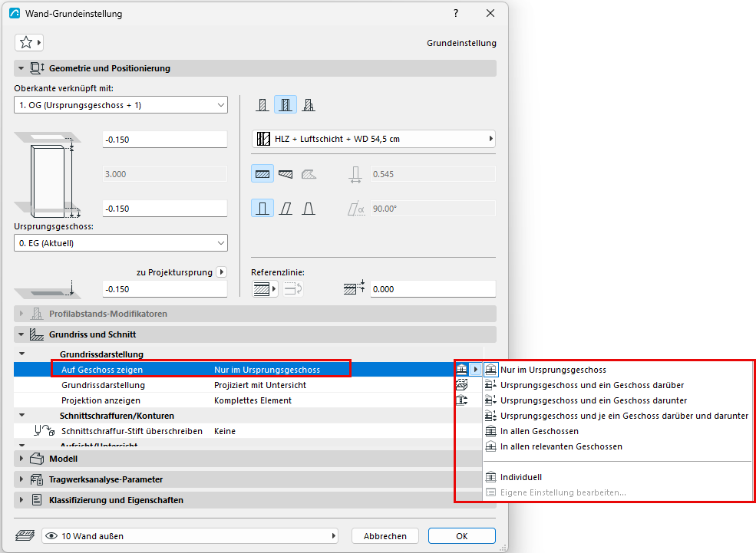Image resolution: width=756 pixels, height=553 pixels.
Task: Click the Projektion anzeigen row icon
Action: pyautogui.click(x=461, y=400)
